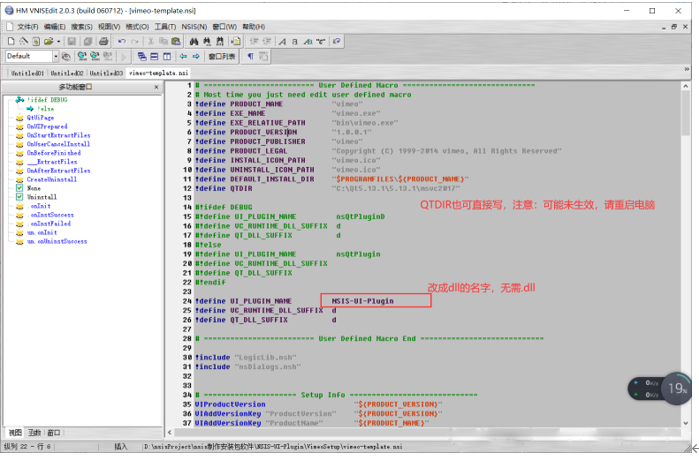Select OnStartExtractFiles in function list
The height and width of the screenshot is (456, 699).
point(58,135)
